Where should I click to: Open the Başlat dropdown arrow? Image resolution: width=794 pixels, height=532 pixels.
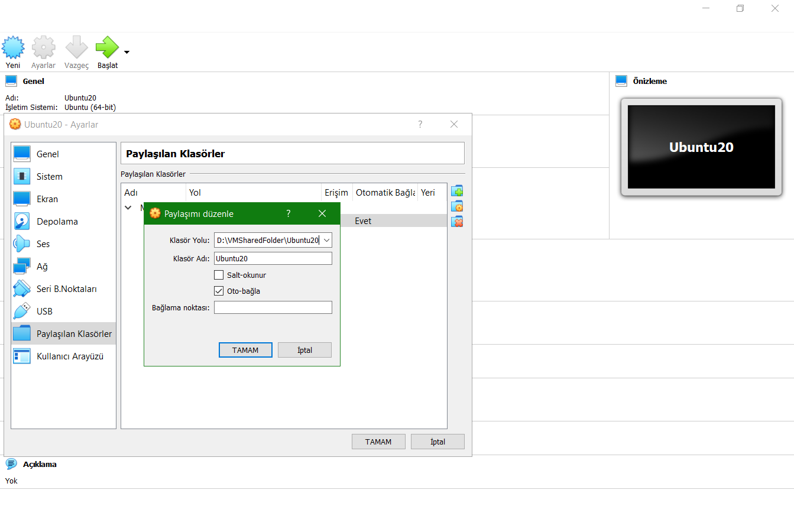pyautogui.click(x=127, y=53)
